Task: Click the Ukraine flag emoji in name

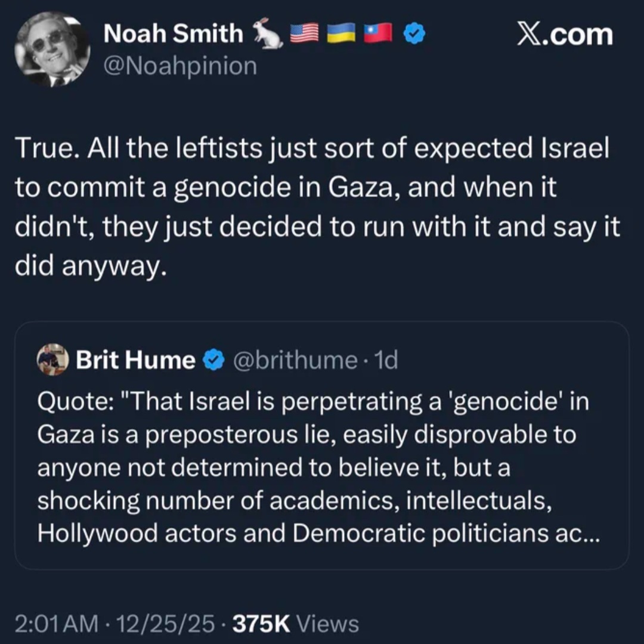Action: pyautogui.click(x=341, y=33)
